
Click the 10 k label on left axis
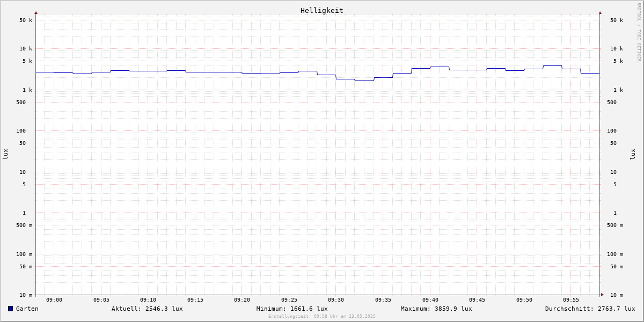26,49
